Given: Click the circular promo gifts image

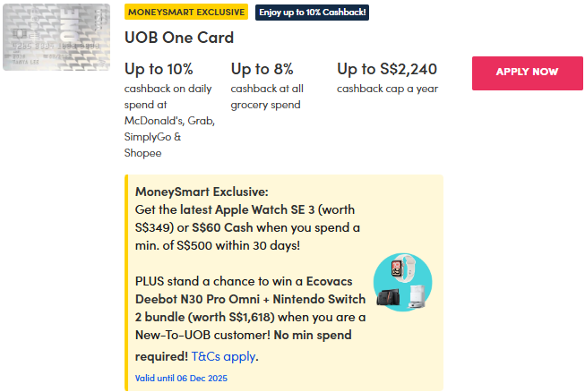Looking at the screenshot, I should pos(402,283).
